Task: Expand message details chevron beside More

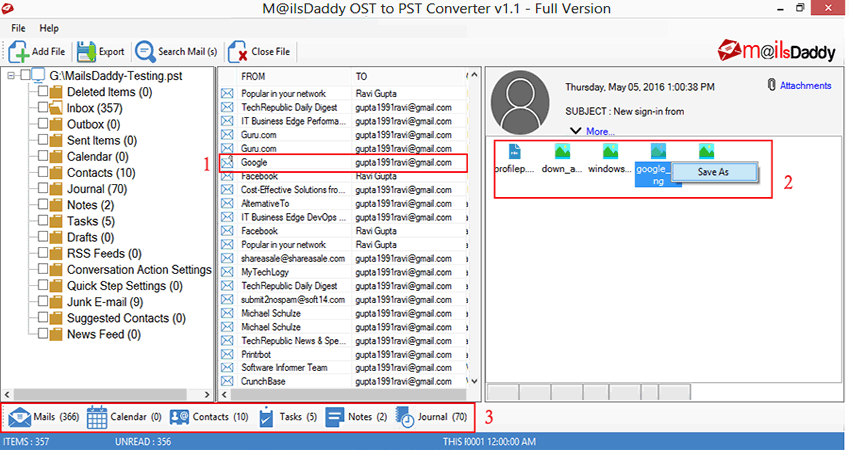Action: pyautogui.click(x=576, y=131)
